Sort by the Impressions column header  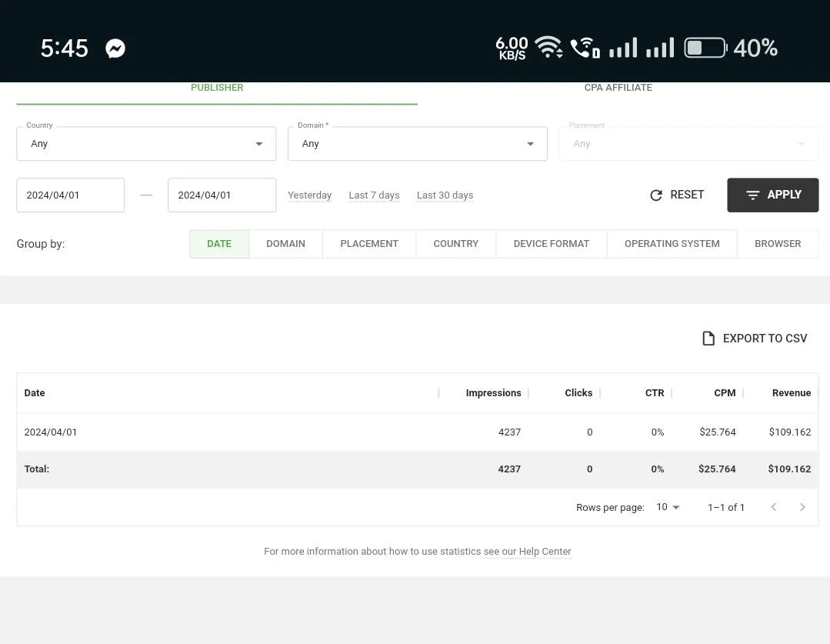(493, 393)
